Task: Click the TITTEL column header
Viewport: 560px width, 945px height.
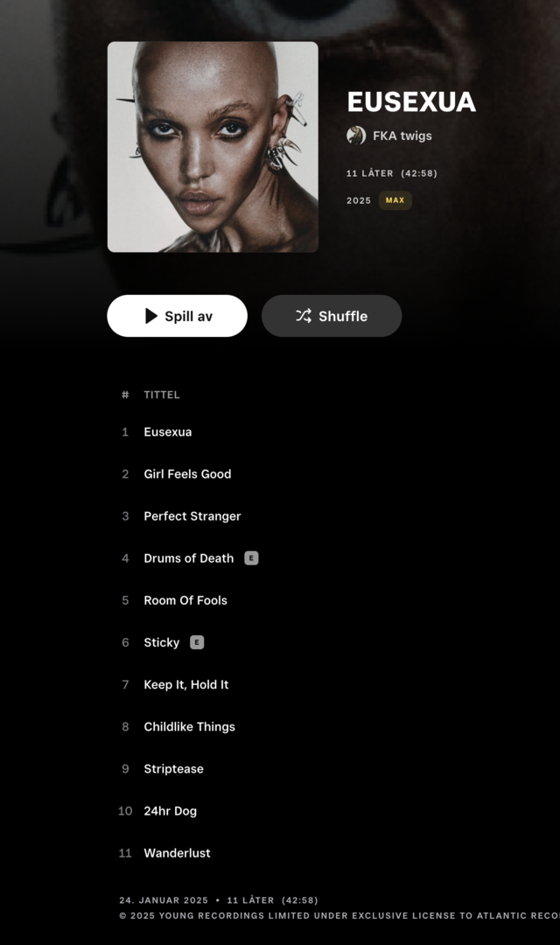Action: (162, 395)
